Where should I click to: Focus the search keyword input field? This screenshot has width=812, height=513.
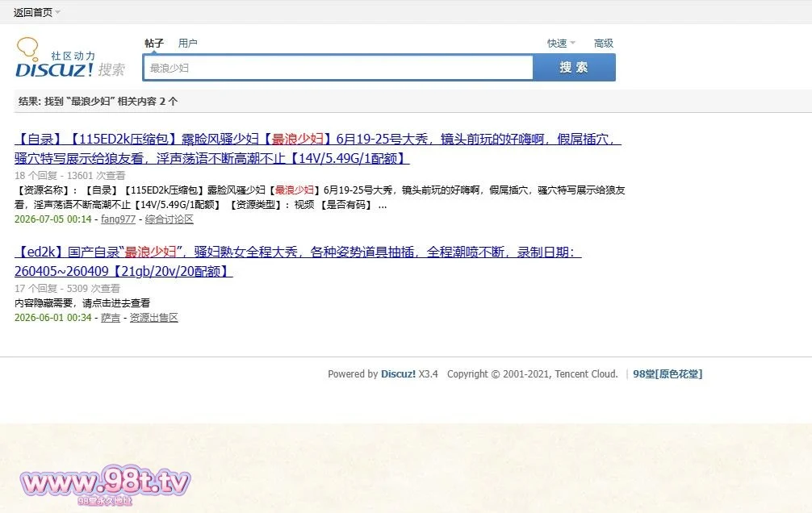[x=338, y=68]
